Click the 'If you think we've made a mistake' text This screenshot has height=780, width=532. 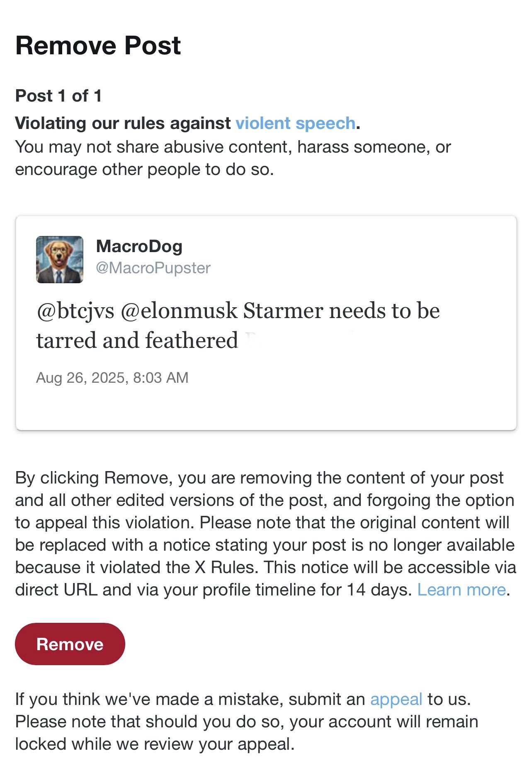(190, 699)
